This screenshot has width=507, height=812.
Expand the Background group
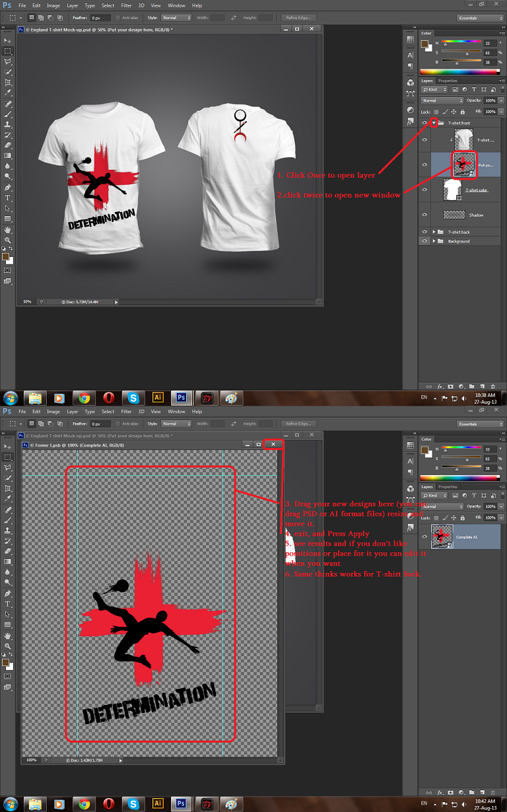click(x=434, y=241)
